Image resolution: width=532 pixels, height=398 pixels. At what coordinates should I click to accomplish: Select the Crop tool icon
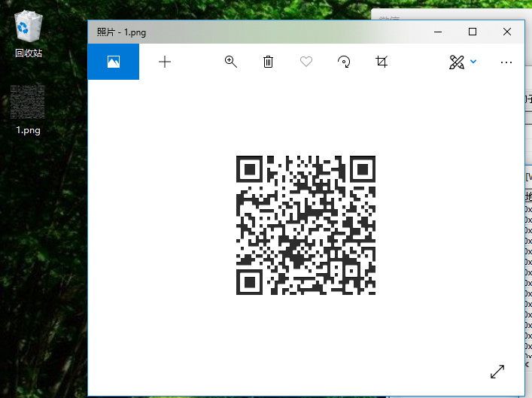coord(382,62)
